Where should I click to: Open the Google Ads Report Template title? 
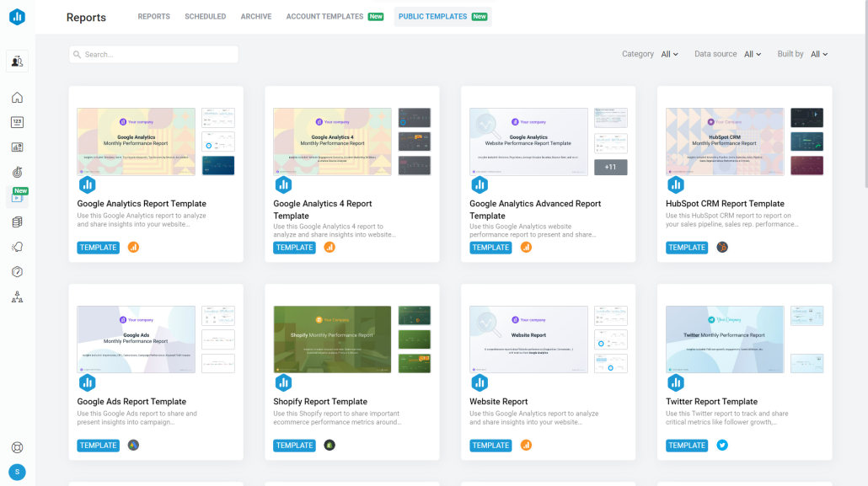coord(131,401)
